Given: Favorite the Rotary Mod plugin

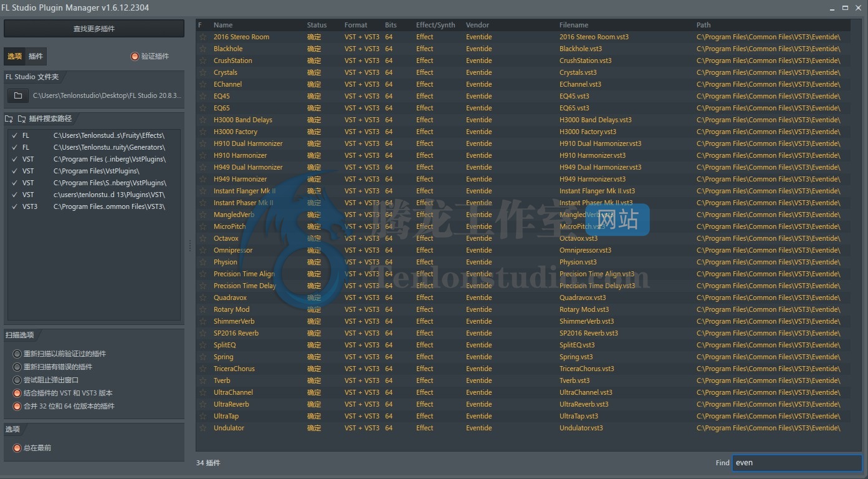Looking at the screenshot, I should pos(203,309).
